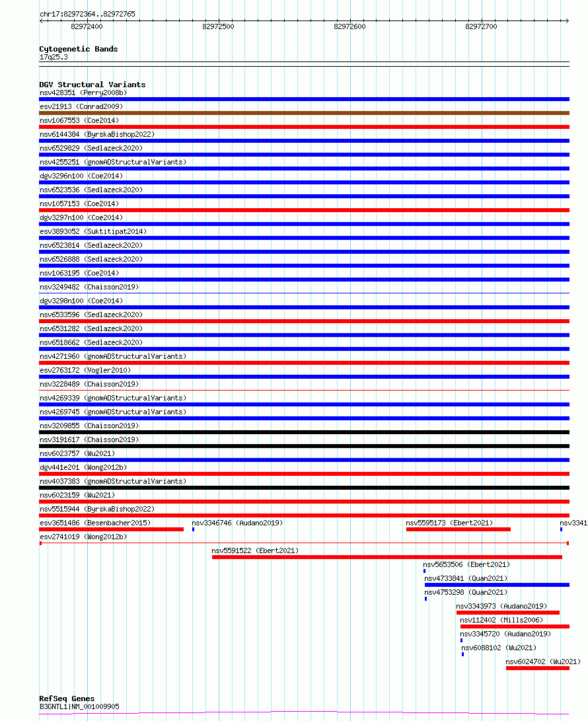
Task: Open the nsv4255251 (gnomADStructuralVariants) label
Action: tap(113, 162)
